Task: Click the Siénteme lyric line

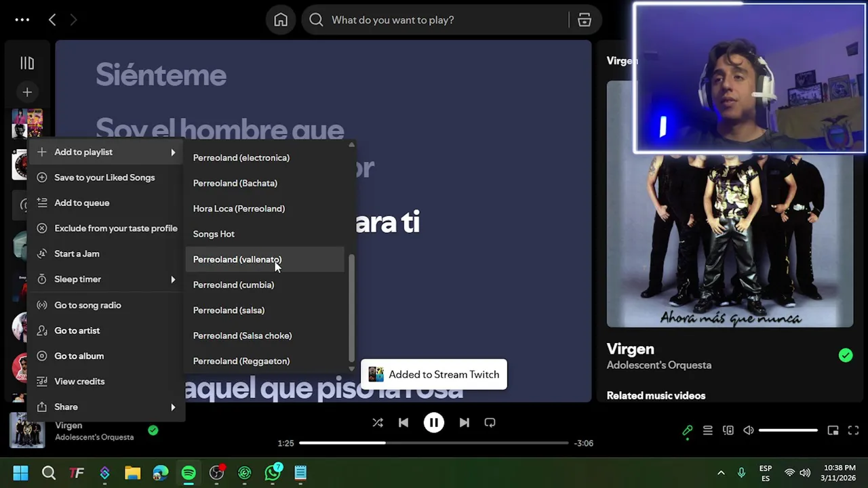Action: click(x=161, y=75)
